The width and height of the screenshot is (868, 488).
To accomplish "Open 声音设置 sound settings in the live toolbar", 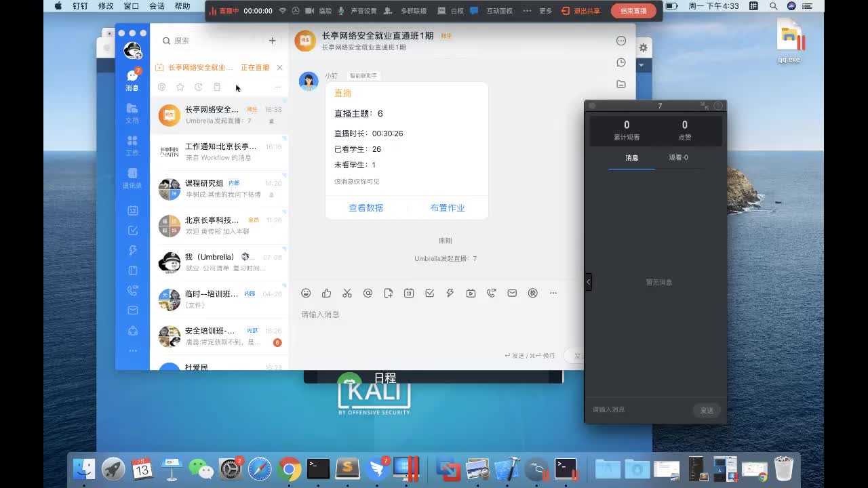I will [357, 11].
